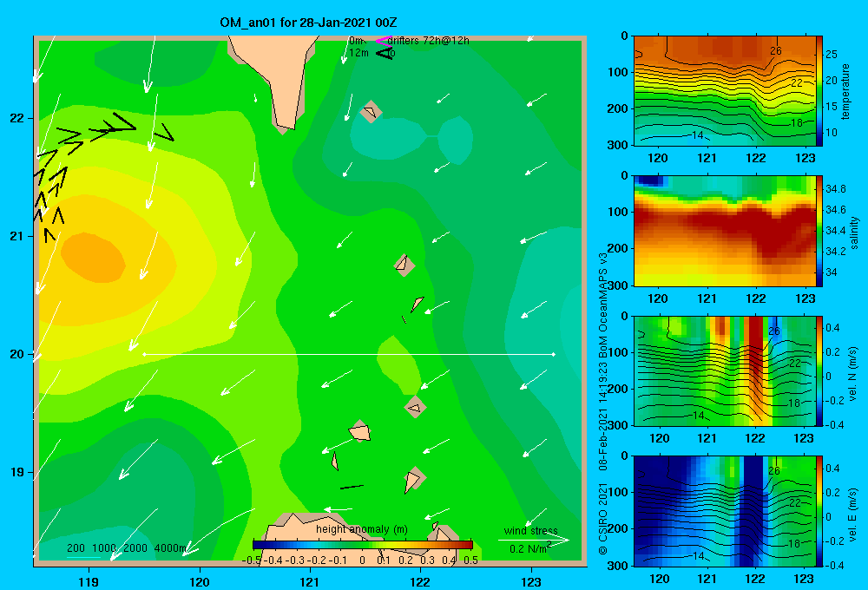Open the salinity section panel

[724, 231]
